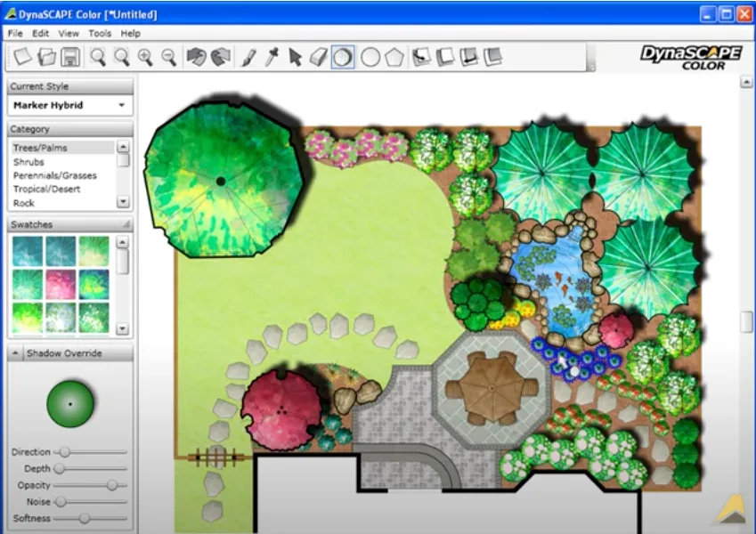Select the Brush tool in the toolbar
The width and height of the screenshot is (756, 534).
tap(249, 56)
